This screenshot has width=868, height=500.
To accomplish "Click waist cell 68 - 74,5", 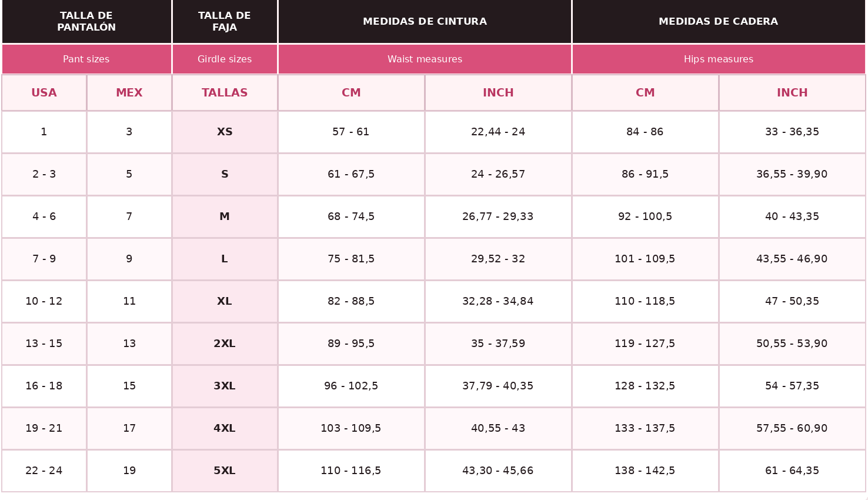I will tap(351, 217).
